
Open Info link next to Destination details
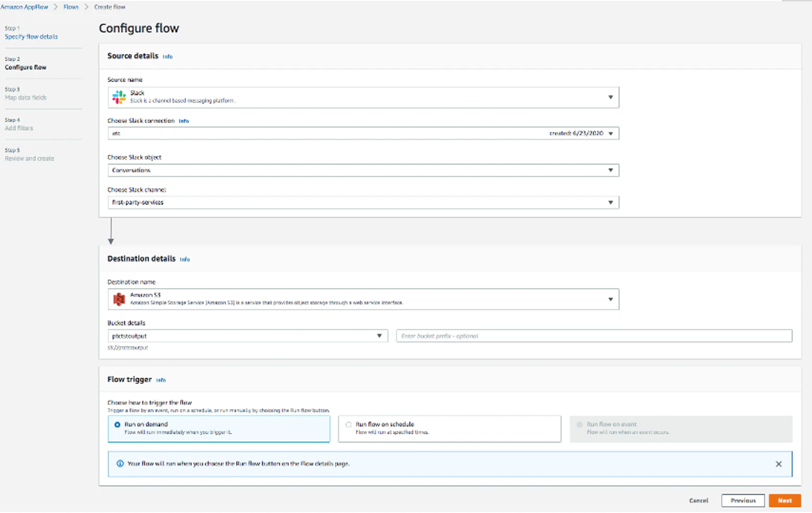click(185, 259)
